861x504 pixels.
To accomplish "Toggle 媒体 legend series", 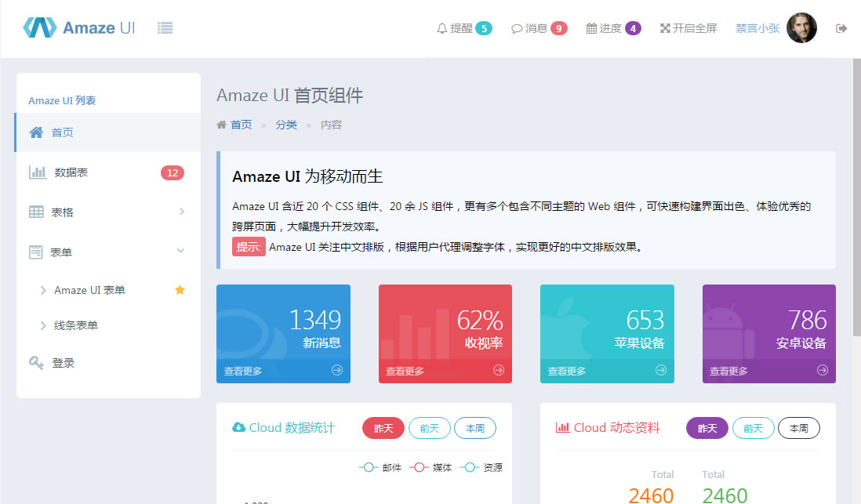I will 430,467.
